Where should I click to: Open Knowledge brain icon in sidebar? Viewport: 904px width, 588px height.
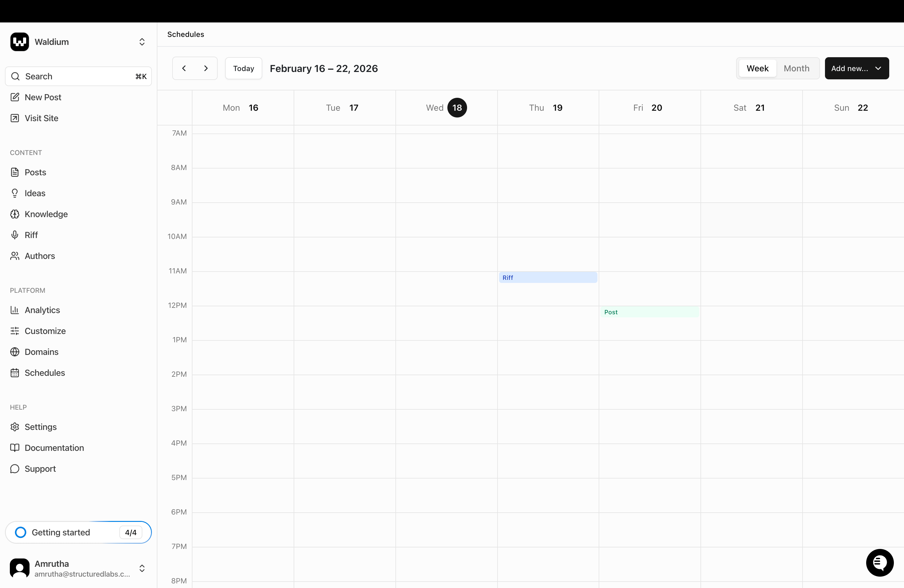point(15,214)
